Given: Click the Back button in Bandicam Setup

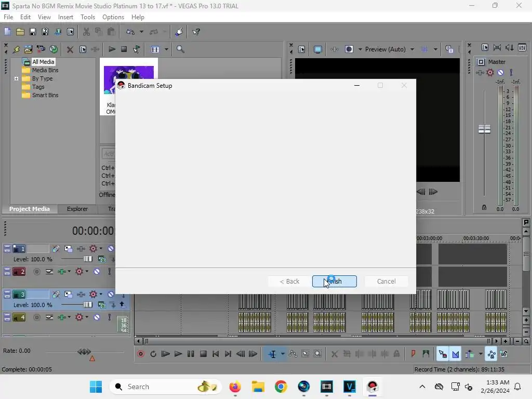Looking at the screenshot, I should point(289,281).
